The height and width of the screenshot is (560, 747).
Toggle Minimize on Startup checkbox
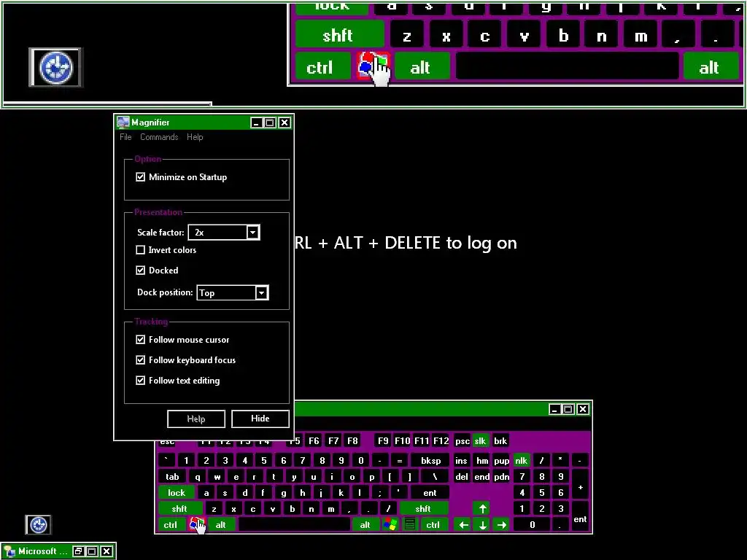pyautogui.click(x=140, y=176)
